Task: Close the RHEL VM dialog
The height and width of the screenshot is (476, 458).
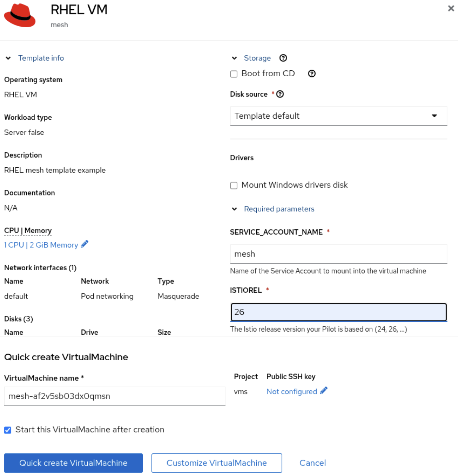Action: click(x=451, y=8)
